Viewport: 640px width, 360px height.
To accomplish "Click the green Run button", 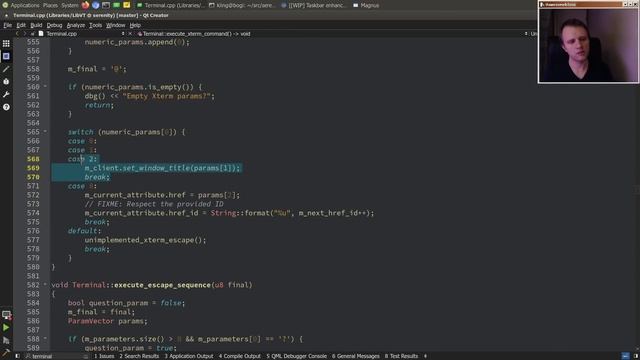I will coord(6,327).
